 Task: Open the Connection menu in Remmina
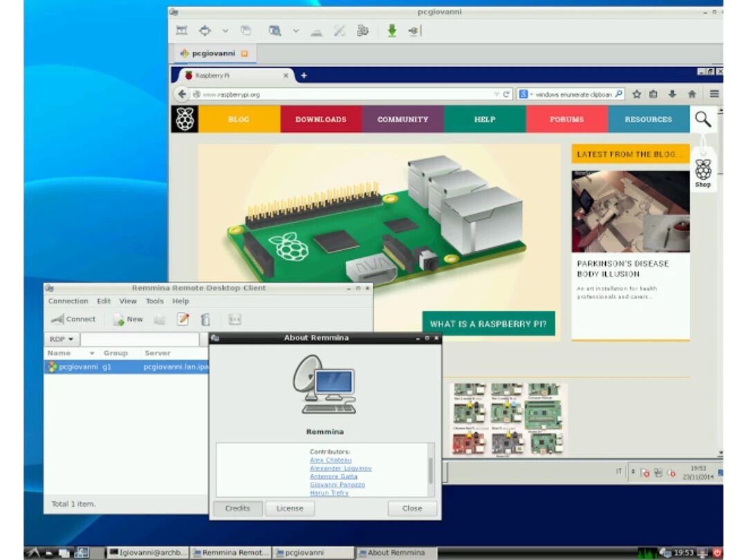68,301
